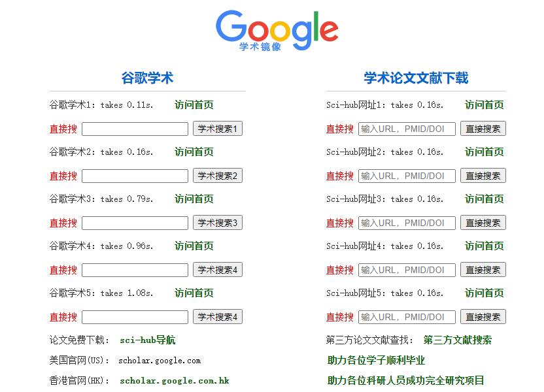Click the 第三方论文文献查找 label
Image resolution: width=544 pixels, height=392 pixels.
pos(370,340)
